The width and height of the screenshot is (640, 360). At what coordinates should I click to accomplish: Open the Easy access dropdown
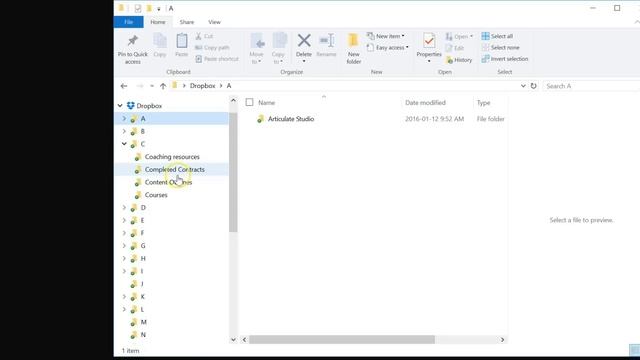coord(387,48)
